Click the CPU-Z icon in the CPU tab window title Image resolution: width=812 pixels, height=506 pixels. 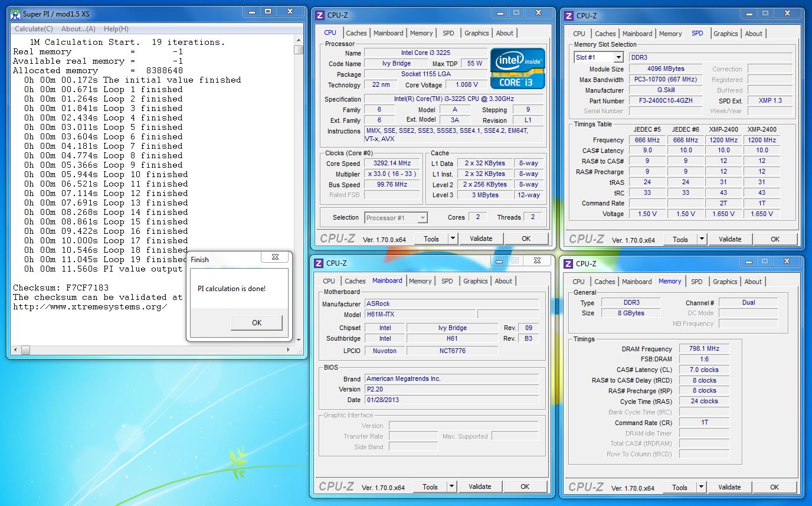[319, 15]
